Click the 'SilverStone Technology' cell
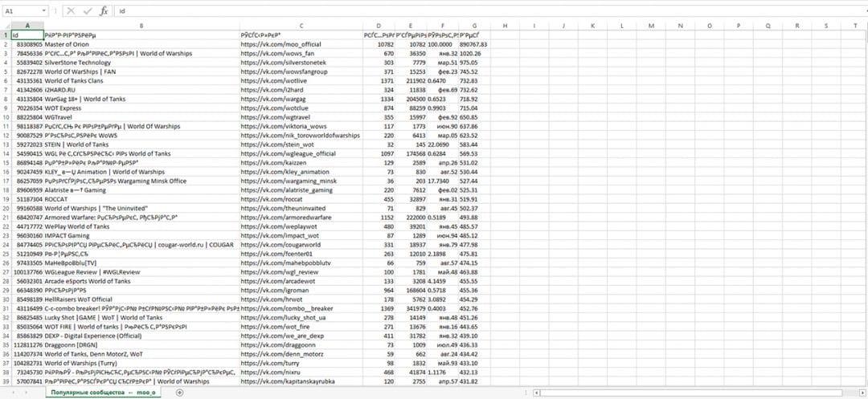Viewport: 868px width, 399px height. click(141, 63)
